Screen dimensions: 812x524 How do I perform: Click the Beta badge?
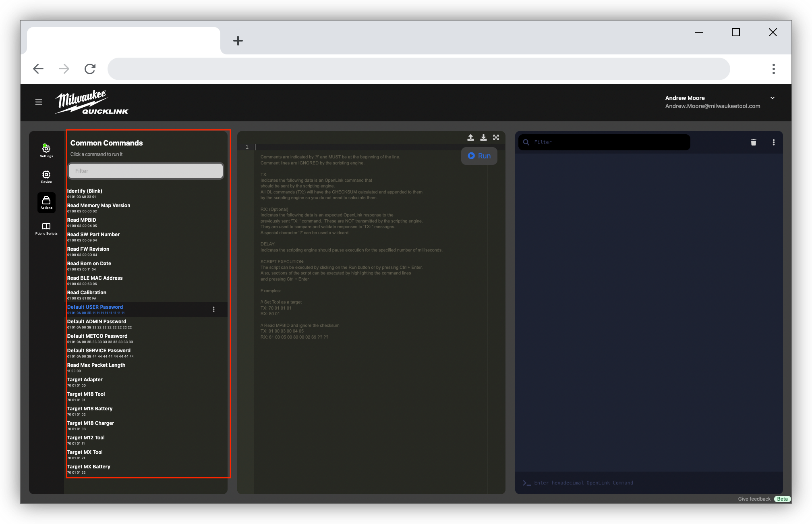click(782, 499)
